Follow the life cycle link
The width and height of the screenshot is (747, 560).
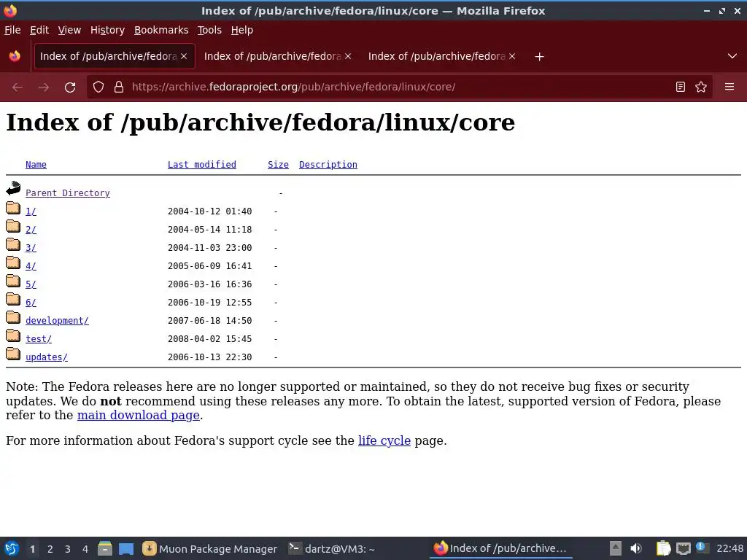tap(384, 440)
